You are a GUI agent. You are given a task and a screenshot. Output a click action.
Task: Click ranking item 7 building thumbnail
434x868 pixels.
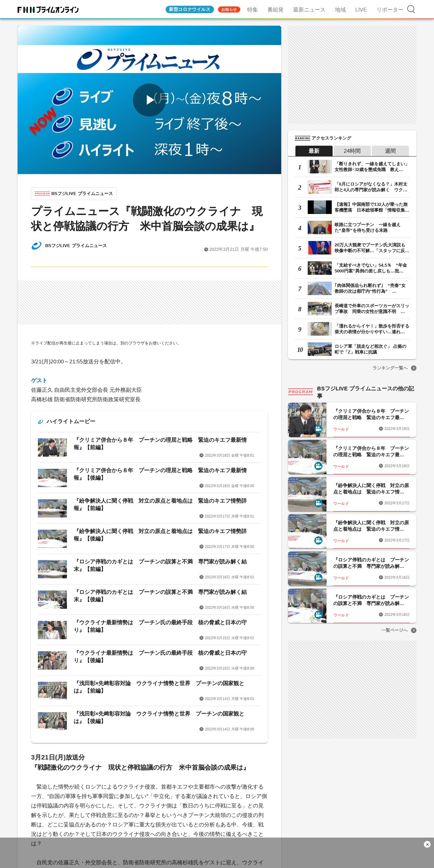tap(319, 289)
